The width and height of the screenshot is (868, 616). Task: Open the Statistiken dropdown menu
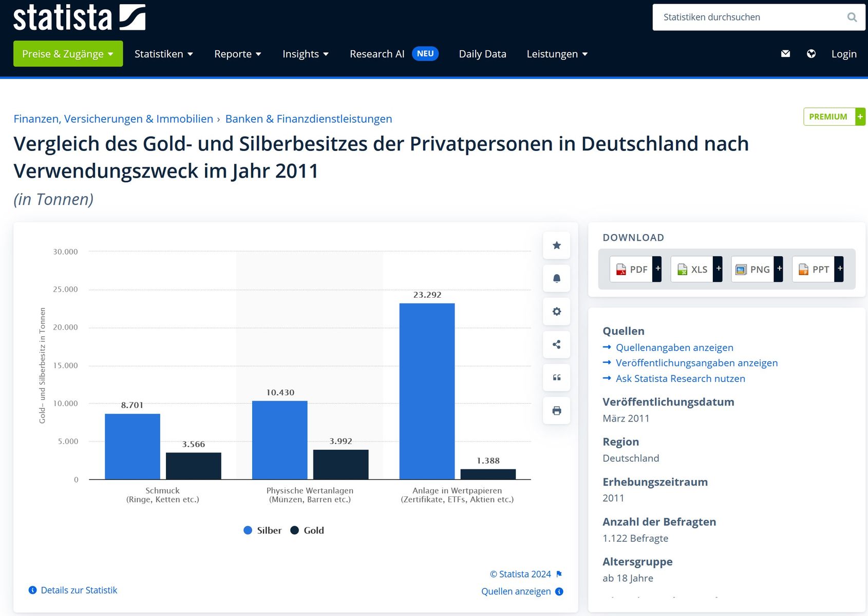tap(163, 54)
